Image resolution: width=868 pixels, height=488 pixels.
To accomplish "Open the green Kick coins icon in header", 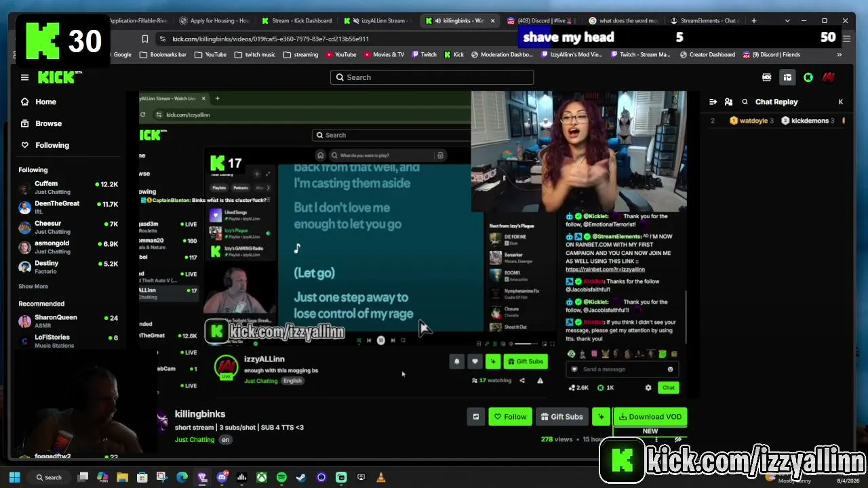I will [x=808, y=77].
